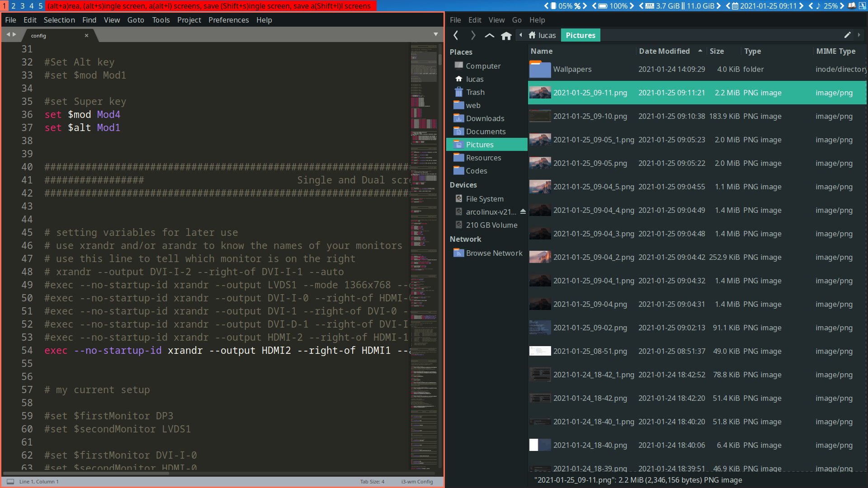Select the 2021-01-25_09-11.png thumbnail
Viewport: 868px width, 488px height.
pos(539,92)
